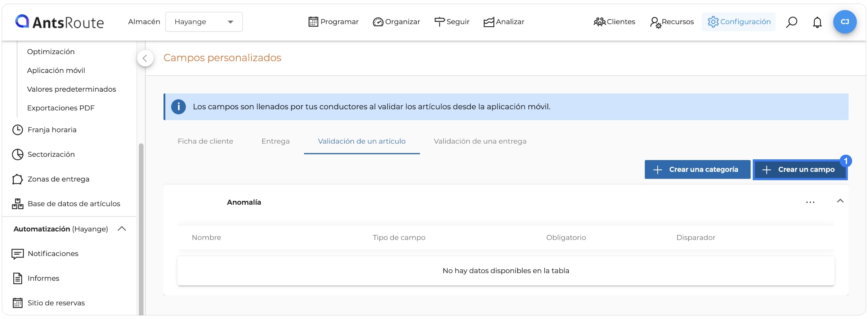Click the Tipo de campo column header
The height and width of the screenshot is (319, 868).
(x=399, y=238)
